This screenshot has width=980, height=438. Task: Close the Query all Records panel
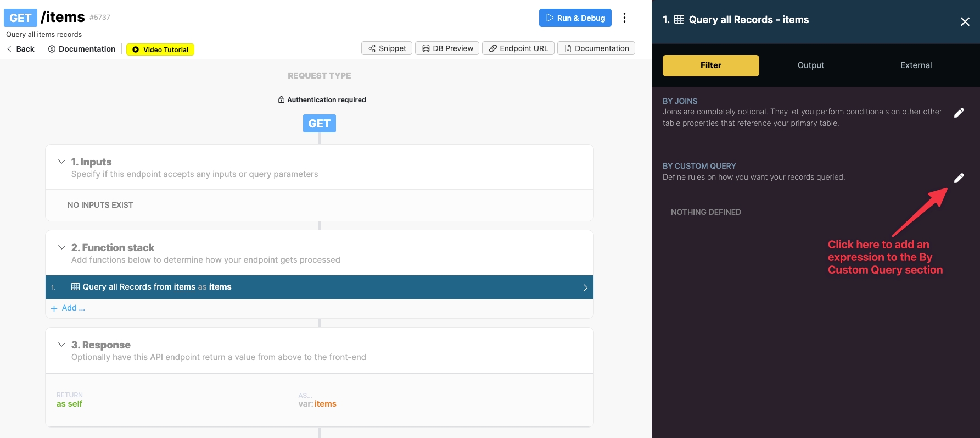pyautogui.click(x=965, y=22)
